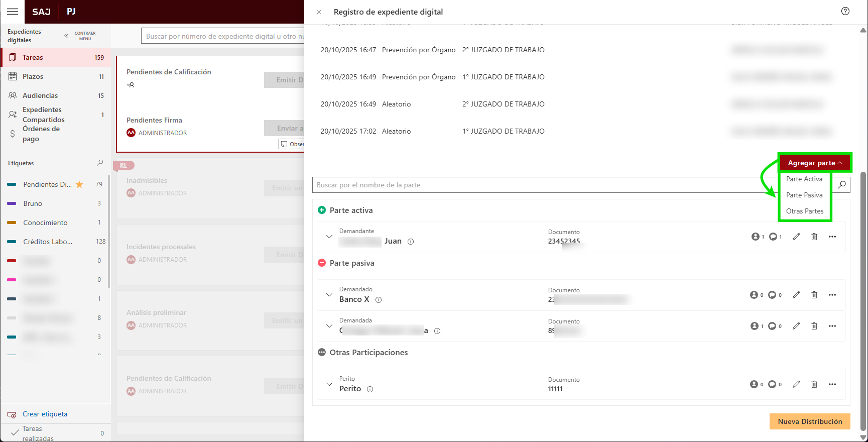Viewport: 868px width, 442px height.
Task: Search etiquetas with the magnifier icon
Action: [x=100, y=163]
